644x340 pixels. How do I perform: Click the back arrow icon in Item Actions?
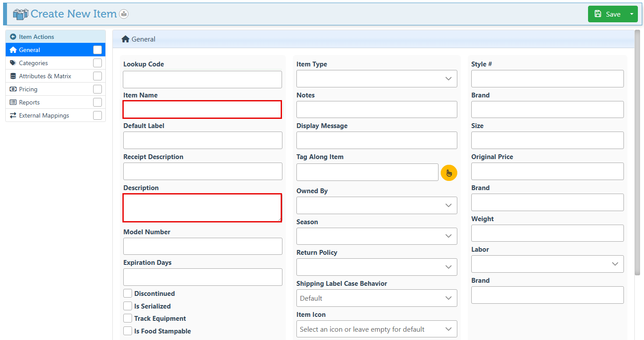click(13, 37)
